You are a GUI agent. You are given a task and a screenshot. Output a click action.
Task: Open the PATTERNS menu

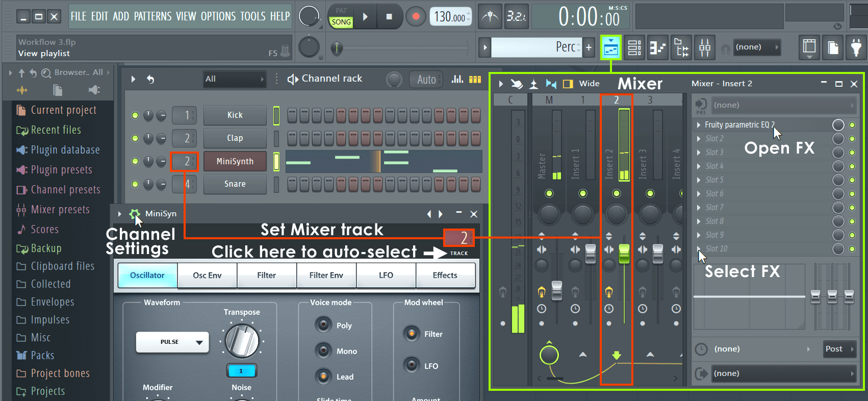[x=152, y=16]
